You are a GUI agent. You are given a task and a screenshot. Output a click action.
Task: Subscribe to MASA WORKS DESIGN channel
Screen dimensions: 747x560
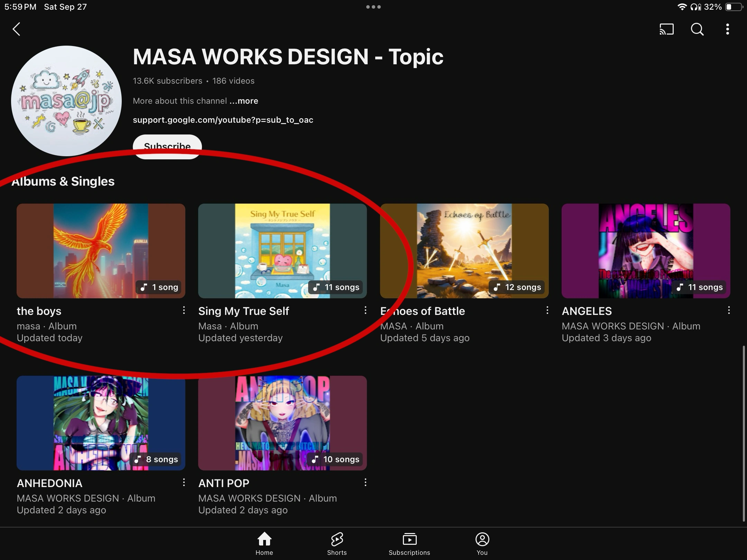167,146
